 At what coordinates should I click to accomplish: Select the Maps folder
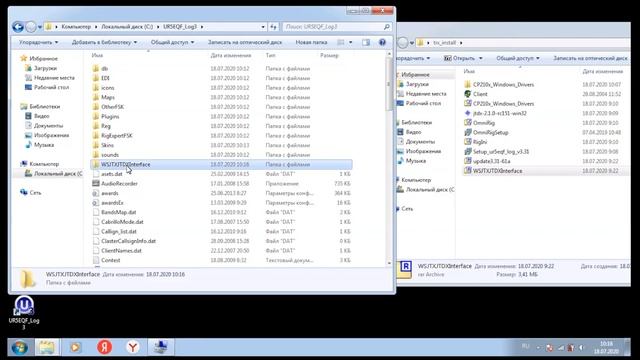107,97
